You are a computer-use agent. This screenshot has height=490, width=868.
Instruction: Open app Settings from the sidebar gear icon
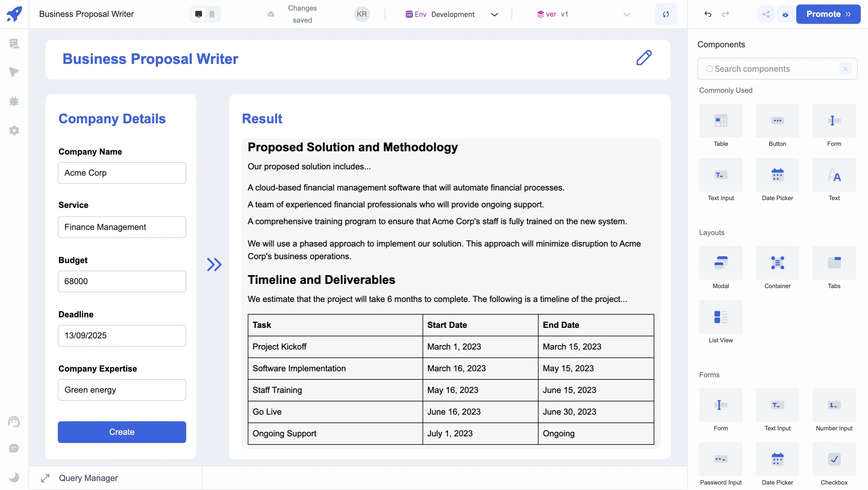(14, 130)
